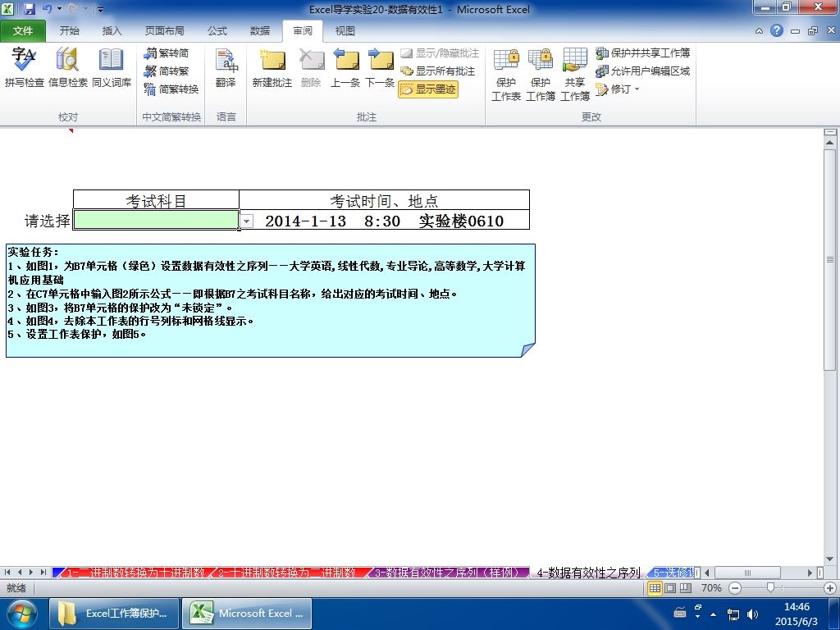The height and width of the screenshot is (630, 840).
Task: Go to next comment 下一条
Action: tap(381, 67)
